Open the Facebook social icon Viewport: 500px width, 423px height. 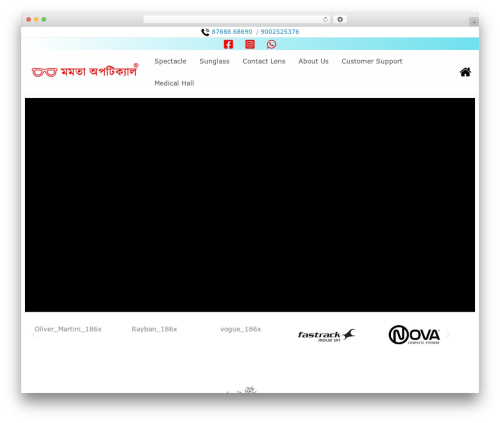(228, 44)
